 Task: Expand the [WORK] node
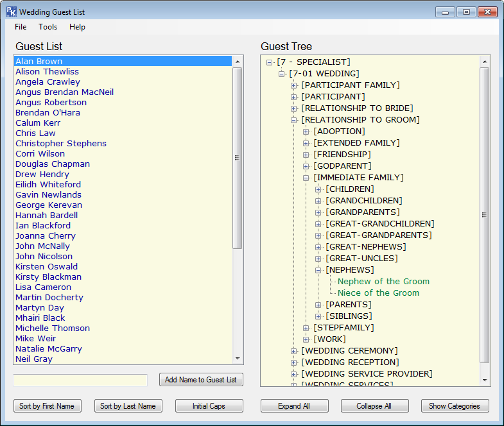pos(306,339)
